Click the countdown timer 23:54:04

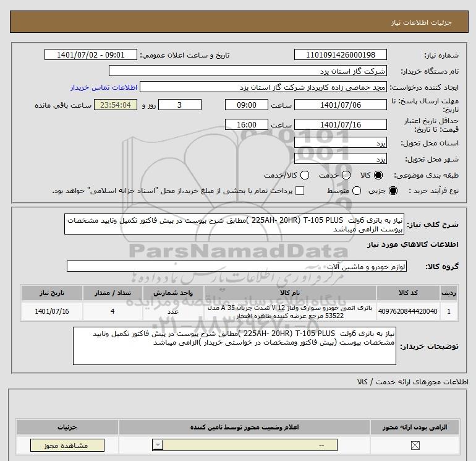(x=116, y=105)
